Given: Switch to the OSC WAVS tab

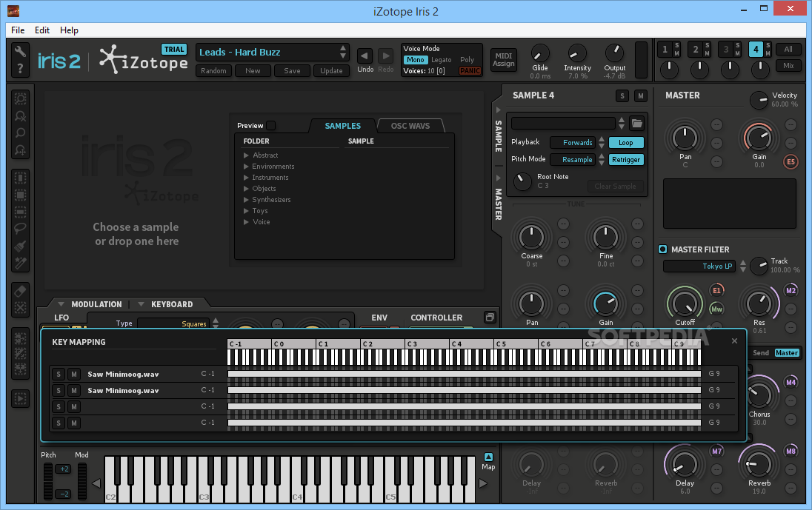Looking at the screenshot, I should (x=410, y=126).
